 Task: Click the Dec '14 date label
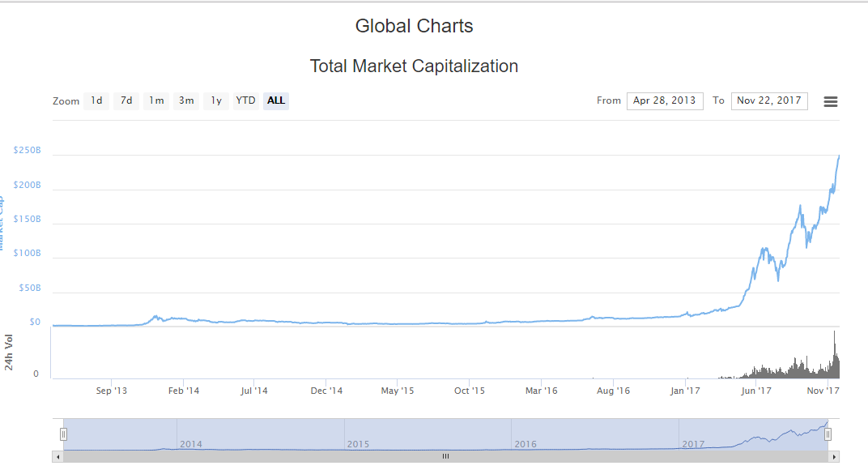tap(326, 391)
